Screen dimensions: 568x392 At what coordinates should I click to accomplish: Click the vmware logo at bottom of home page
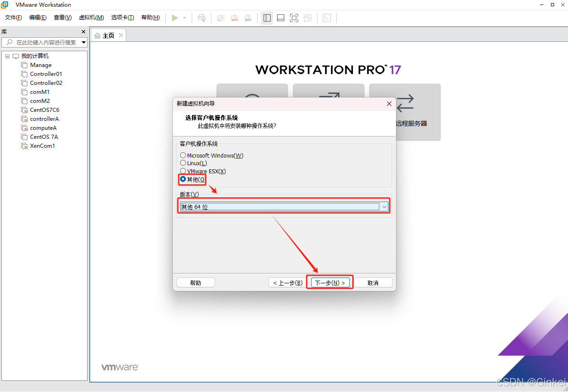click(119, 367)
